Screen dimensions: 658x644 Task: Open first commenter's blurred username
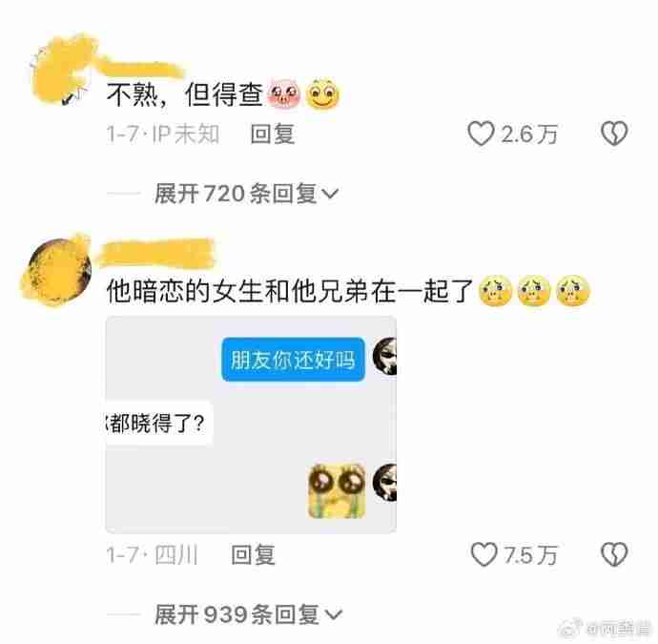pyautogui.click(x=140, y=68)
